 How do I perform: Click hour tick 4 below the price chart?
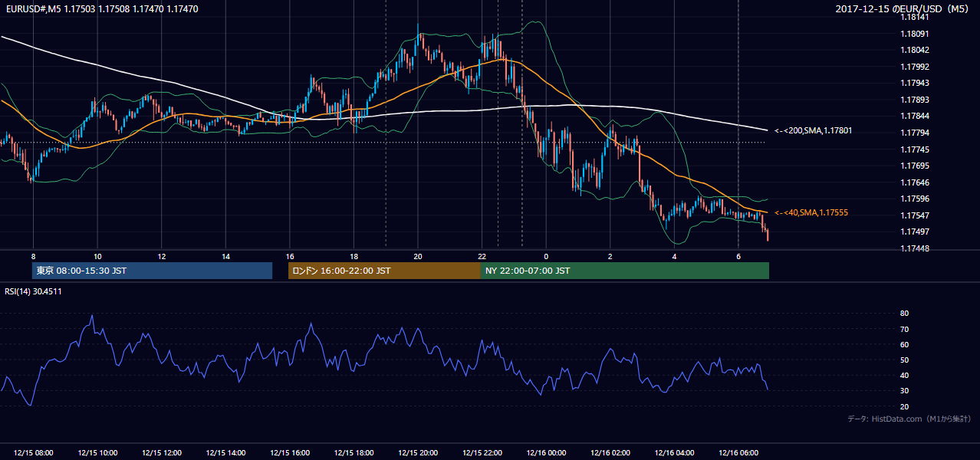click(674, 256)
